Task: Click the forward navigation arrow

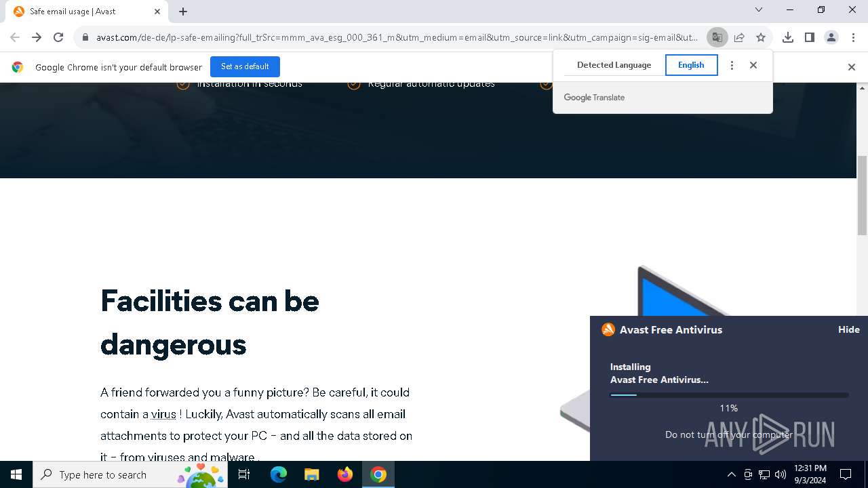Action: [37, 37]
